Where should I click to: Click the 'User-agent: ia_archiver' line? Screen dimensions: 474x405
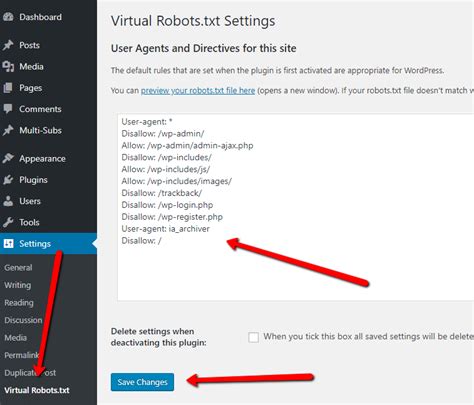166,229
